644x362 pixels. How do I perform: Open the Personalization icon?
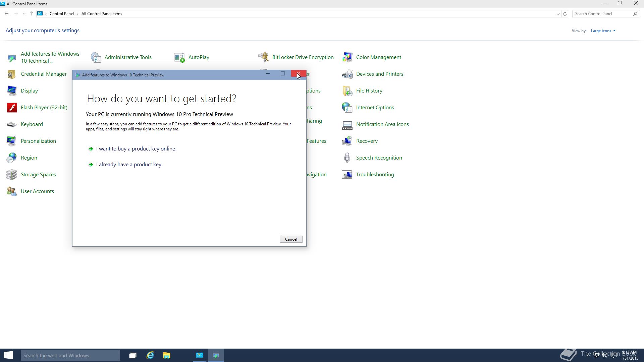click(12, 141)
